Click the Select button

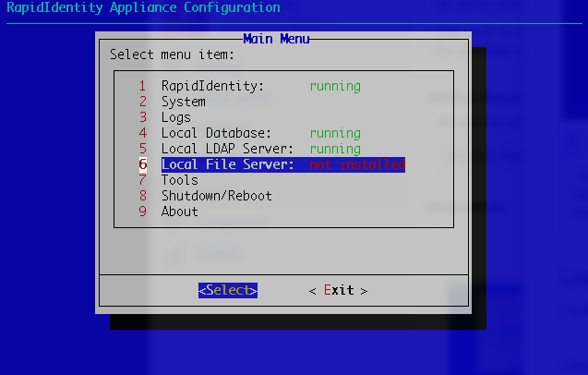pos(228,290)
